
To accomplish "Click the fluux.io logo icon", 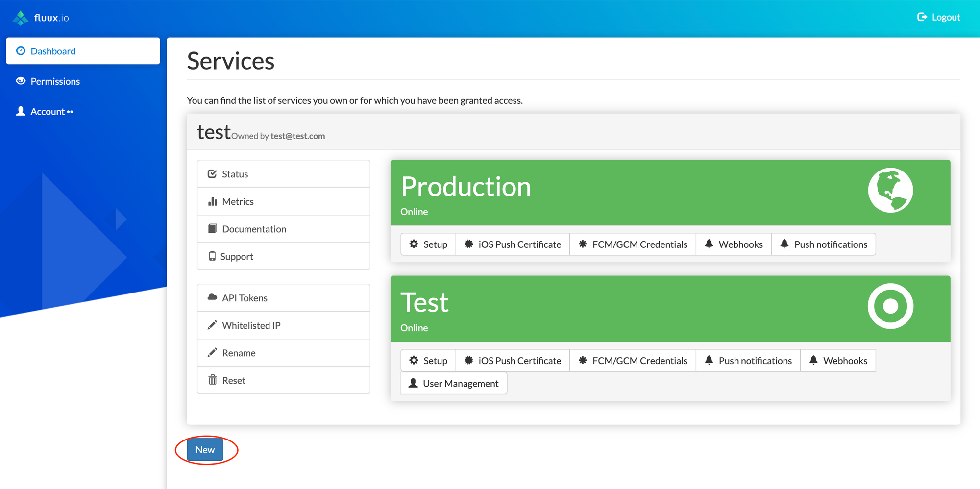I will (x=20, y=18).
